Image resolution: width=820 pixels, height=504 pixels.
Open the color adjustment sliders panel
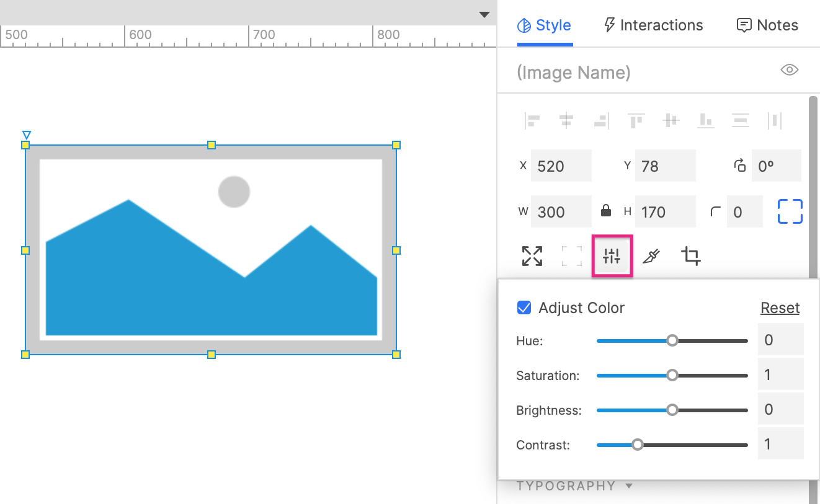coord(612,255)
